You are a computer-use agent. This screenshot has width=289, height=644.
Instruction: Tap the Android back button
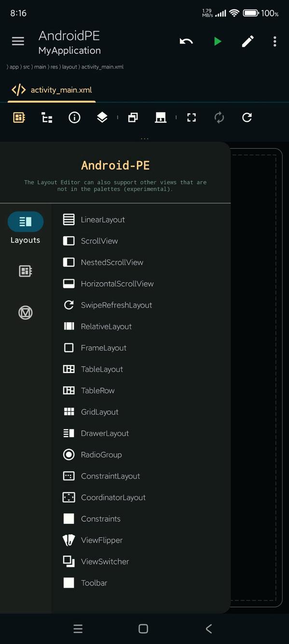(x=209, y=629)
